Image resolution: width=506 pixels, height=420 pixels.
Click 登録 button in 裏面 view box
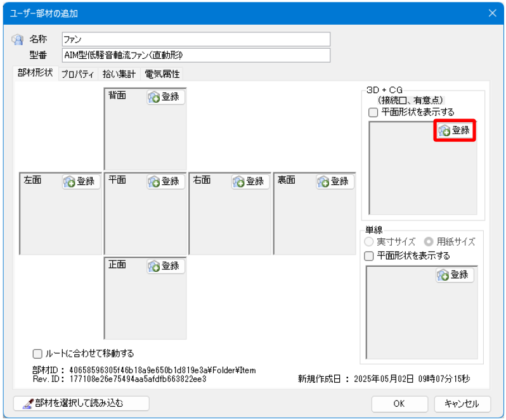click(x=335, y=181)
